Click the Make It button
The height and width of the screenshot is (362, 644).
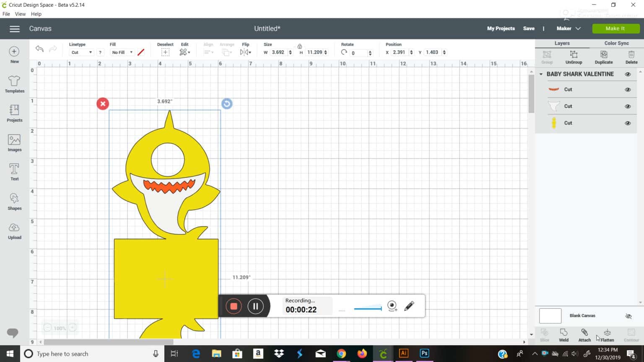(x=615, y=28)
